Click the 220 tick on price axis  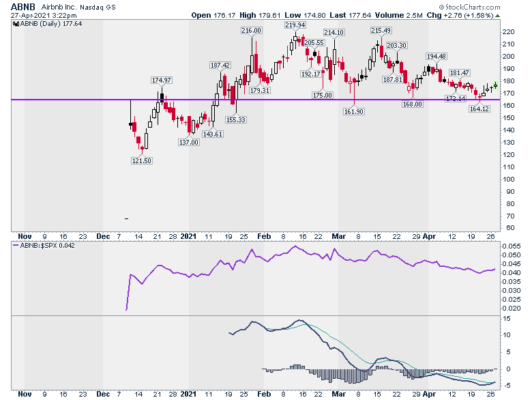coord(509,32)
